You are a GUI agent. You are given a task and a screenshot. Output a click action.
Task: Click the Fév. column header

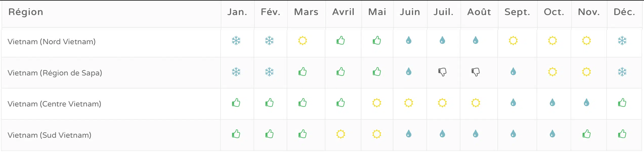click(x=271, y=12)
